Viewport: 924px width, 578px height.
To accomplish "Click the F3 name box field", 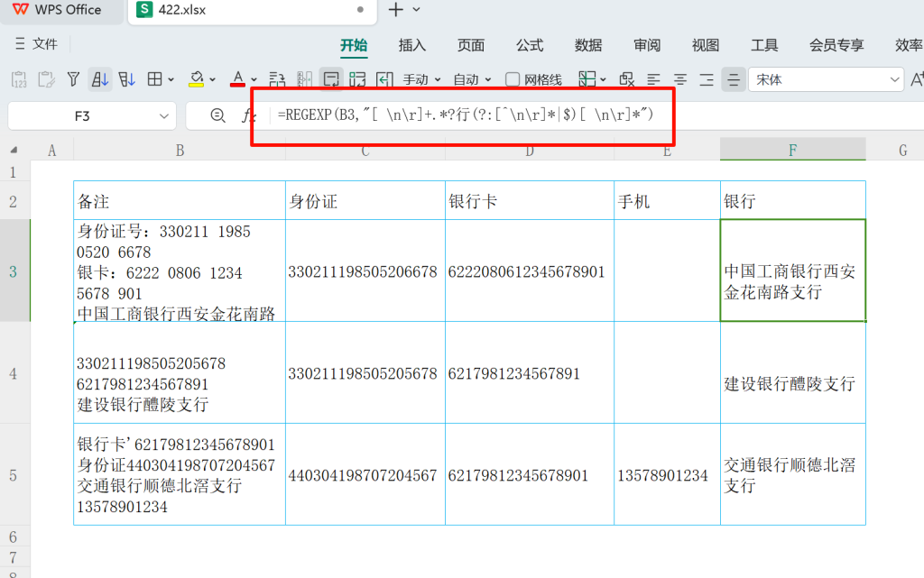I will (82, 116).
